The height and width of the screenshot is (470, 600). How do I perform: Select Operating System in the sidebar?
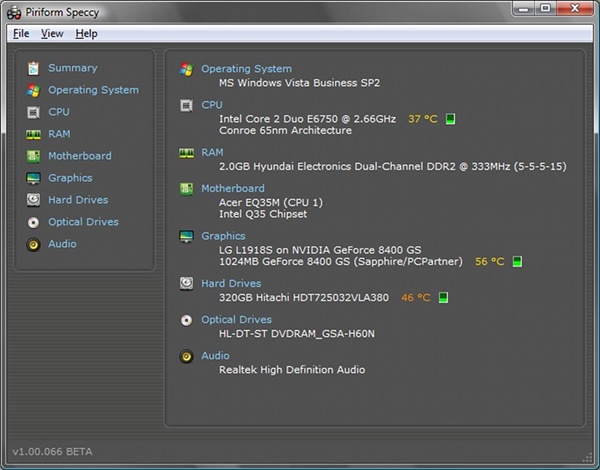click(x=93, y=90)
